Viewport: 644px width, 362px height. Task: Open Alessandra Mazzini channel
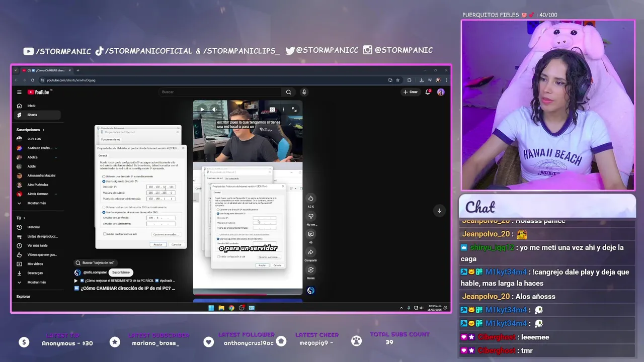click(38, 175)
